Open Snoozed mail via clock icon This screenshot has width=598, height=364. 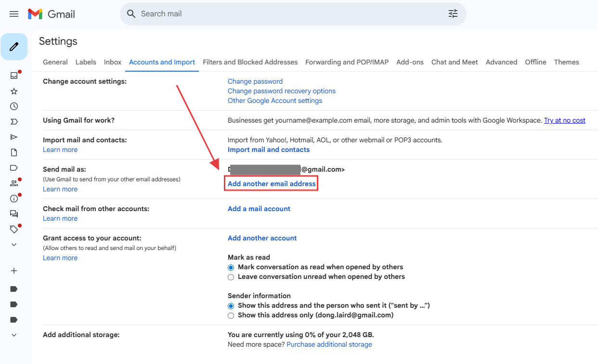pos(14,106)
